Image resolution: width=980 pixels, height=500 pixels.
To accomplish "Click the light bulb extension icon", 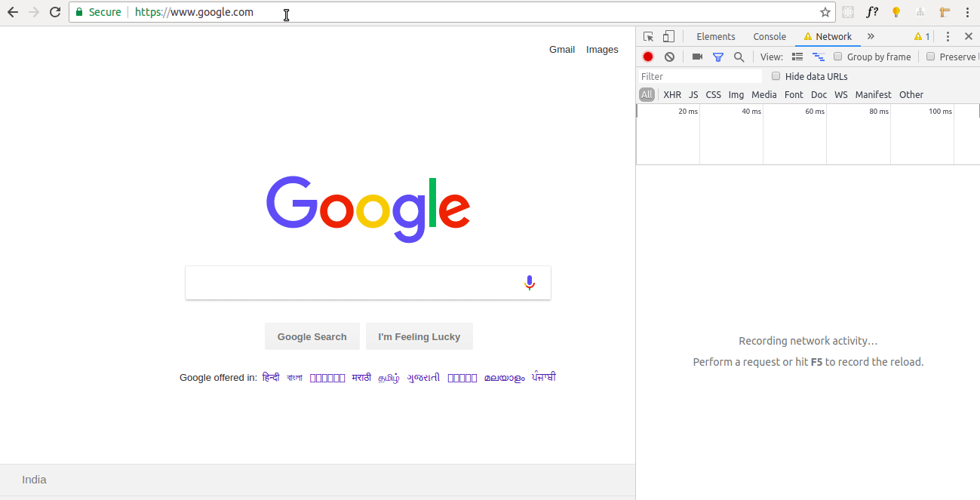I will [896, 12].
